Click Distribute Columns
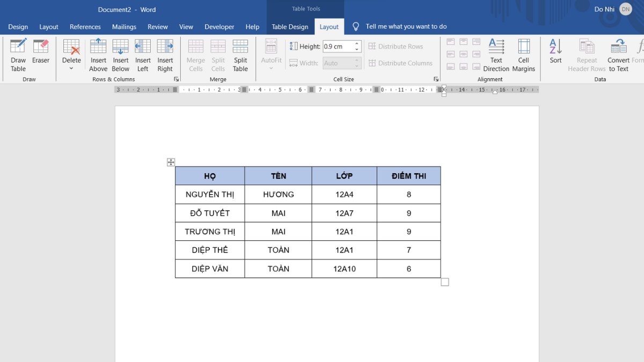The width and height of the screenshot is (644, 362). [400, 63]
